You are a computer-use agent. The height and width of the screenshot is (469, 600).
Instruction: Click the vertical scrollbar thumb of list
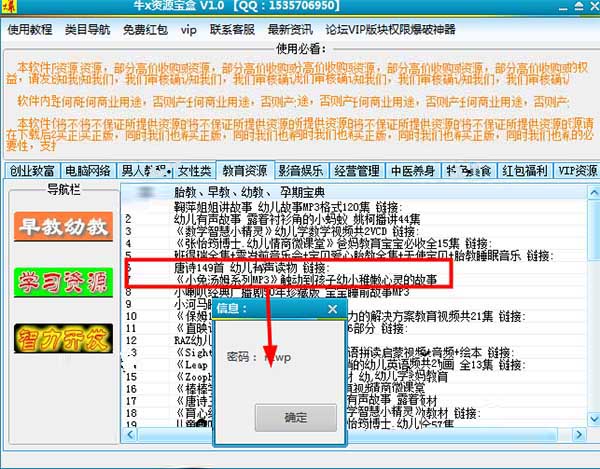point(593,231)
